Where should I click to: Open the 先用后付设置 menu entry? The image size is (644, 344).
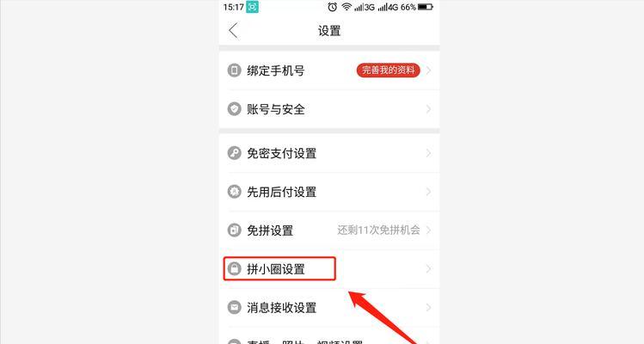pyautogui.click(x=329, y=192)
